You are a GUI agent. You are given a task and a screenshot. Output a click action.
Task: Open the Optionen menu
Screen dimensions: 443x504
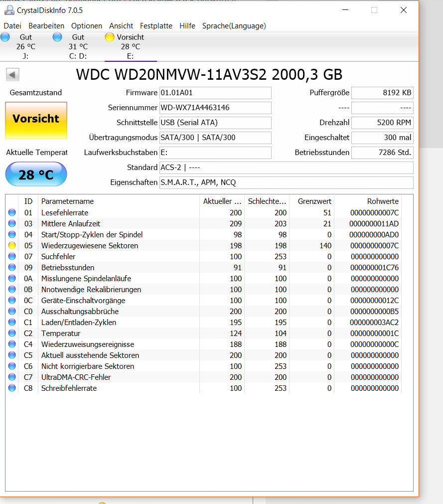click(87, 26)
